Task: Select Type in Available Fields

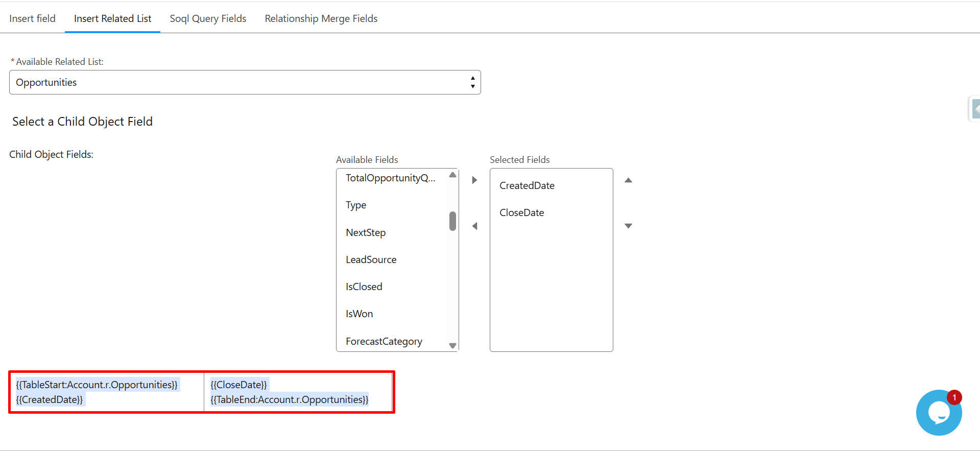Action: [x=356, y=205]
